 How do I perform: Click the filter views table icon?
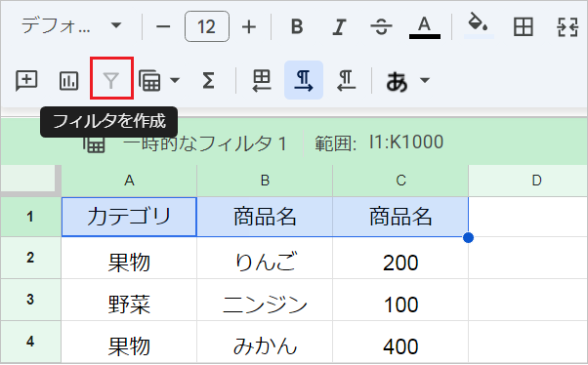tap(149, 80)
